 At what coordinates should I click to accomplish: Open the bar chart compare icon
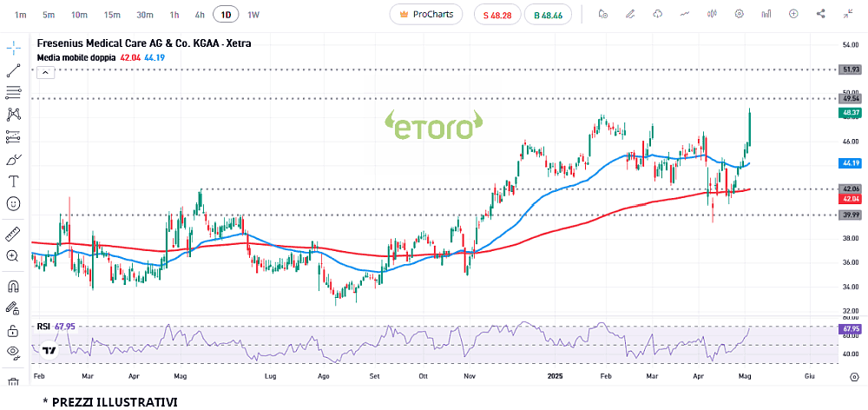[766, 15]
